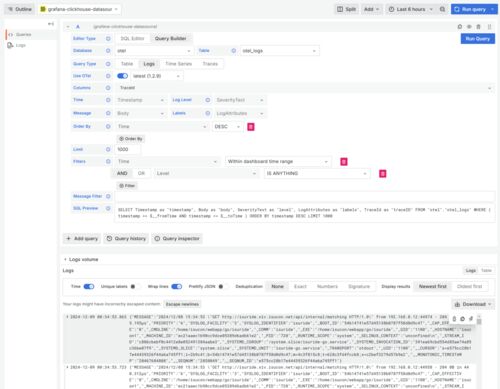Duplicate query A using the copy icon

(x=460, y=27)
